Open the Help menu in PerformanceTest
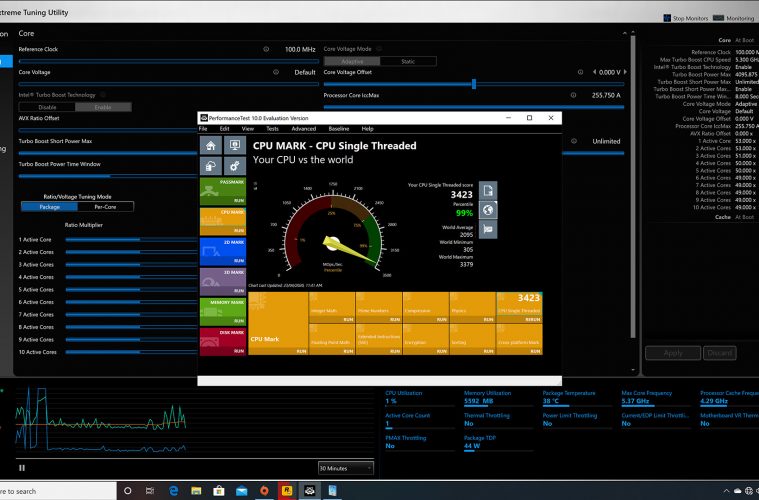 (367, 129)
